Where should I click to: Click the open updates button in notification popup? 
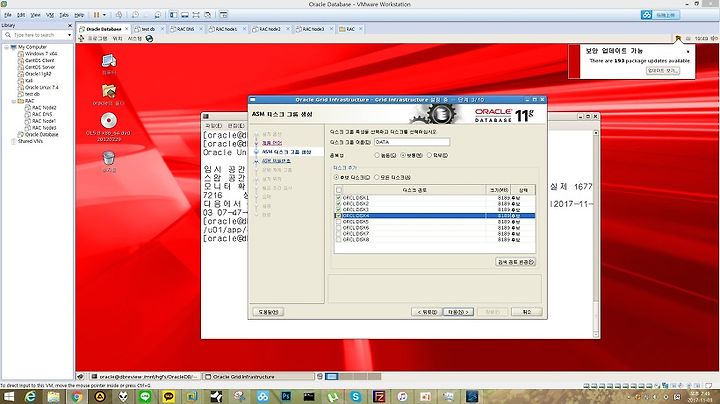point(662,71)
